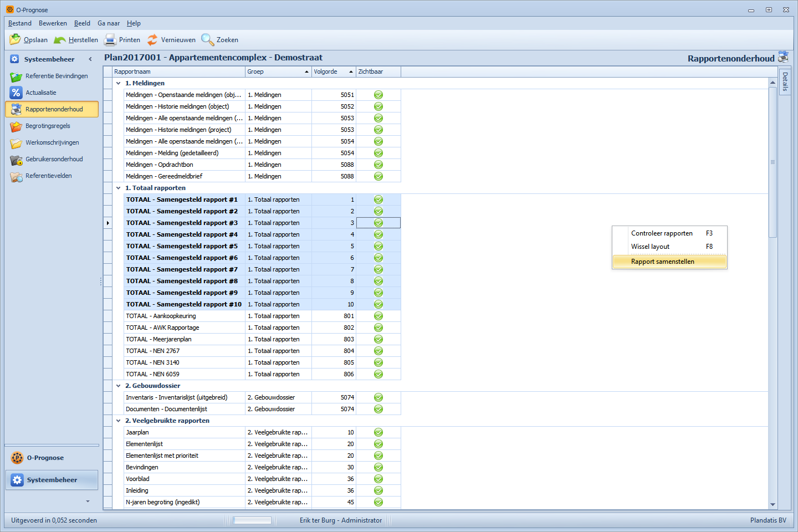Collapse the Systeembeheer sidebar panel arrow

click(90, 59)
